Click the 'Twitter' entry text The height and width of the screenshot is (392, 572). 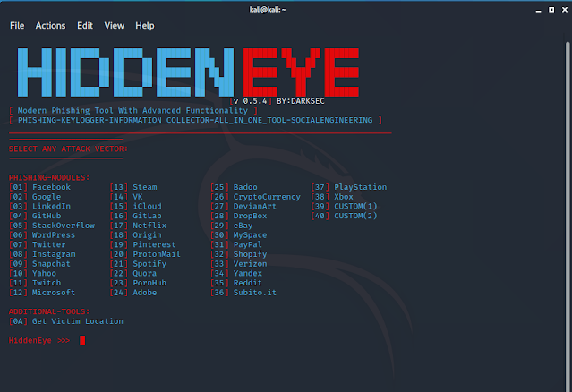(49, 244)
